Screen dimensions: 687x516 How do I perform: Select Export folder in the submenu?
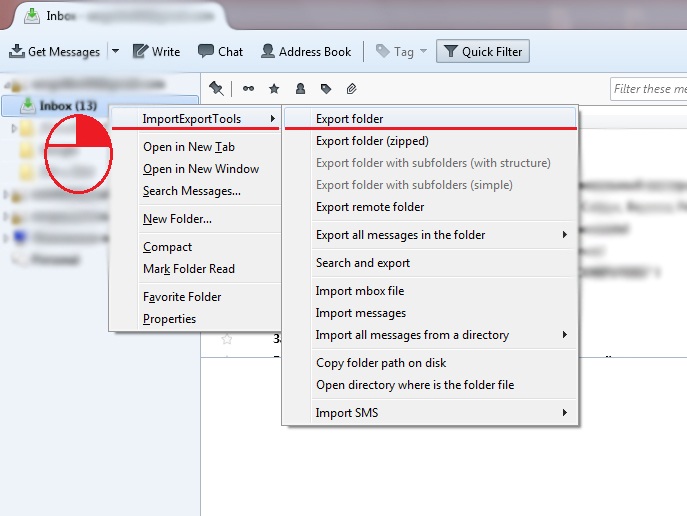click(x=350, y=119)
